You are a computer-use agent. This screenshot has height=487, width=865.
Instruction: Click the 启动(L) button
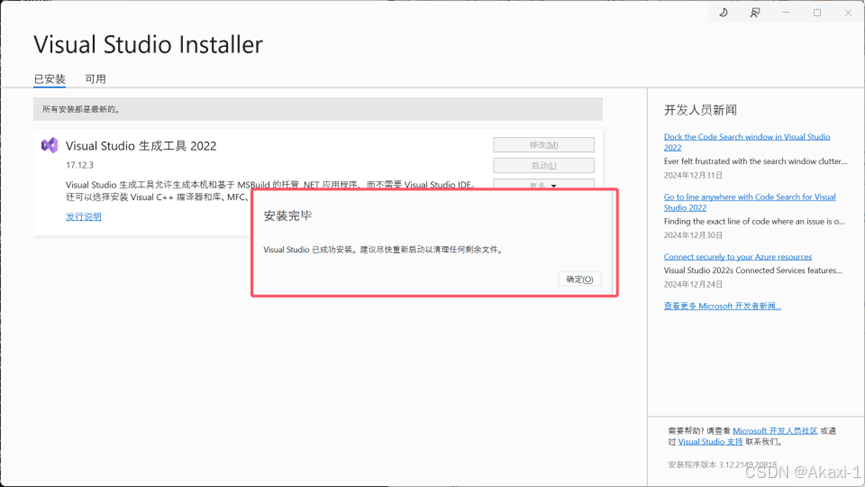tap(543, 165)
